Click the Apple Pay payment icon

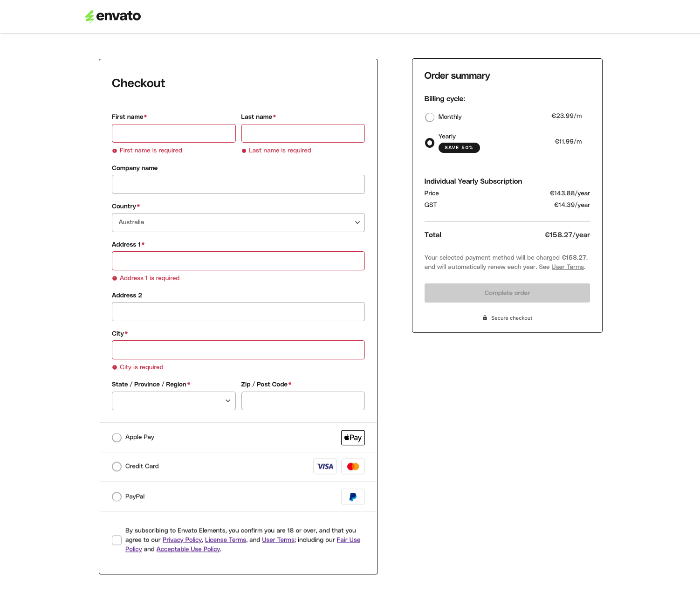tap(353, 437)
